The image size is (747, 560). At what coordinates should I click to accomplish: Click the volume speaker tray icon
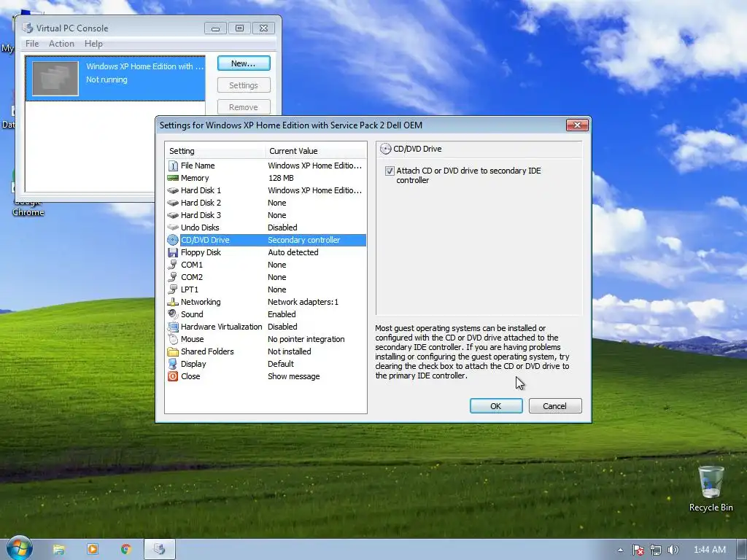pyautogui.click(x=673, y=550)
